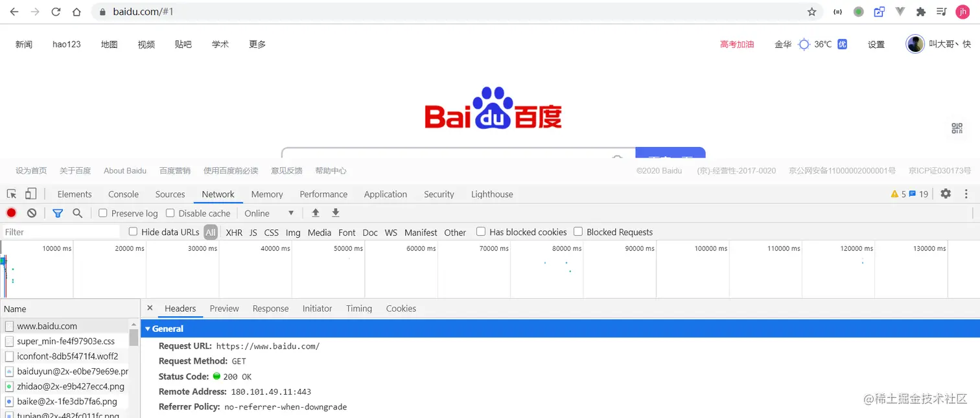Viewport: 980px width, 418px height.
Task: Check Hide data URLs
Action: pos(133,232)
